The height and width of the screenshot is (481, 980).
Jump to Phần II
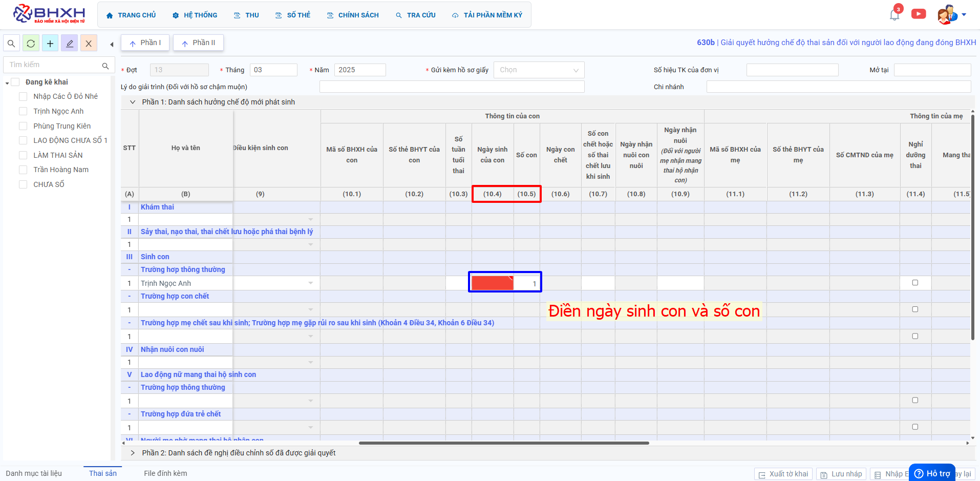point(198,43)
